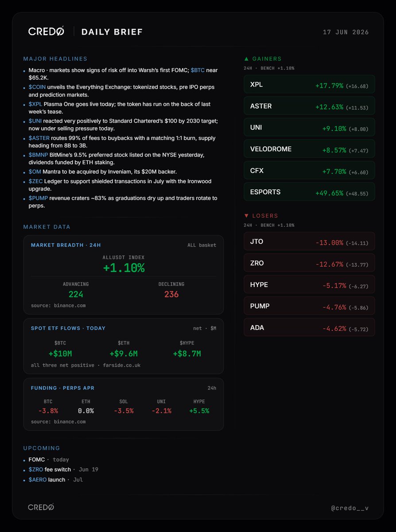
Task: Select the ESPORTS gainer row
Action: [309, 192]
